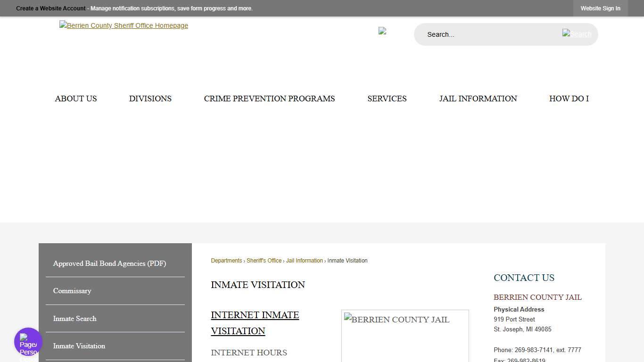
Task: Expand the Services navigation menu
Action: (387, 99)
